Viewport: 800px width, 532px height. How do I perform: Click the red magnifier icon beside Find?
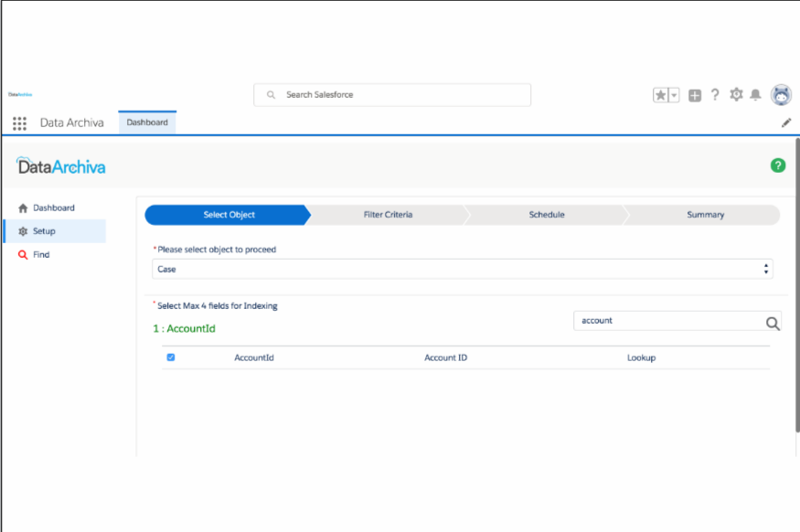(23, 254)
